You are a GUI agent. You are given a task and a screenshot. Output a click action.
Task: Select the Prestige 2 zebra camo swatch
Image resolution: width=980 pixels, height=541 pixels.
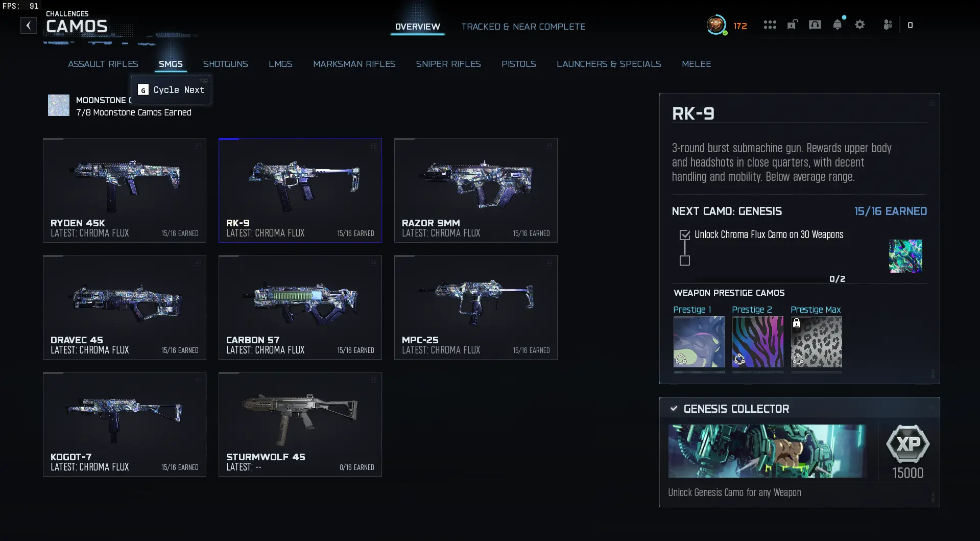coord(757,342)
